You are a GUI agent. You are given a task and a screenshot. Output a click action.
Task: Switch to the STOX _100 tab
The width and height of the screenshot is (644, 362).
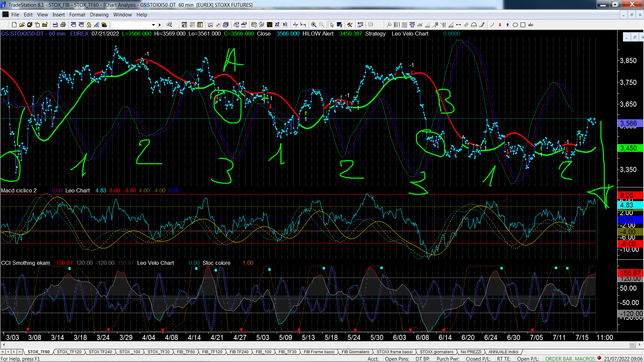pos(130,352)
